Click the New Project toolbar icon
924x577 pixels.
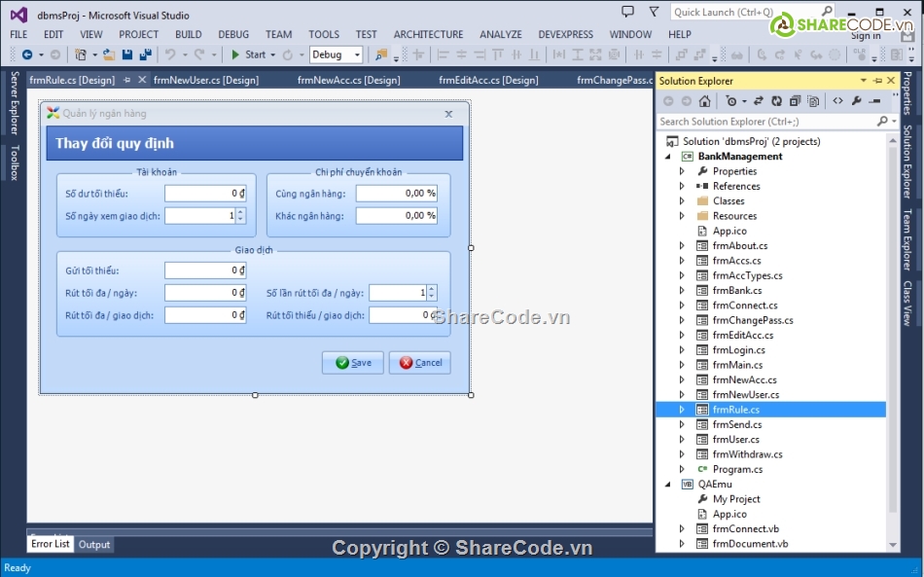tap(81, 54)
